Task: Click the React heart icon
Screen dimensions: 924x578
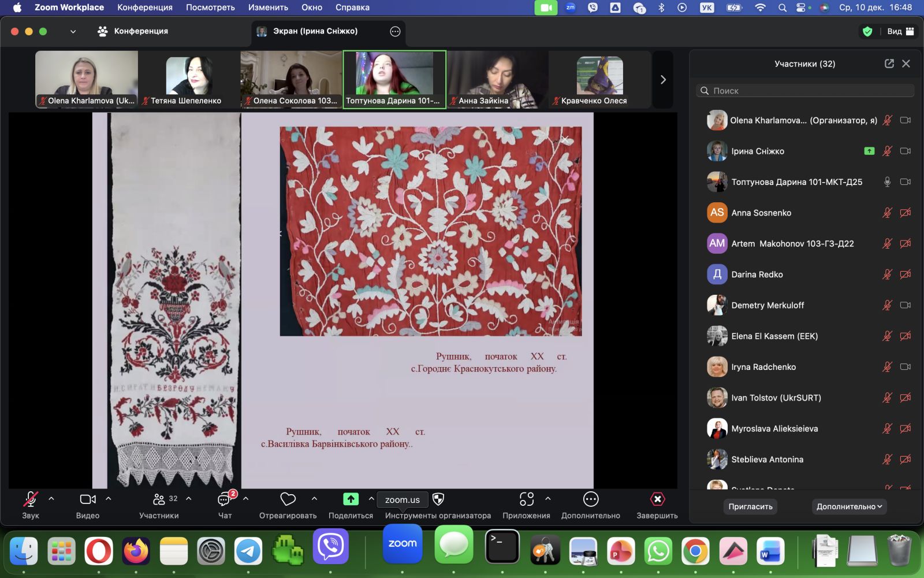Action: tap(288, 499)
